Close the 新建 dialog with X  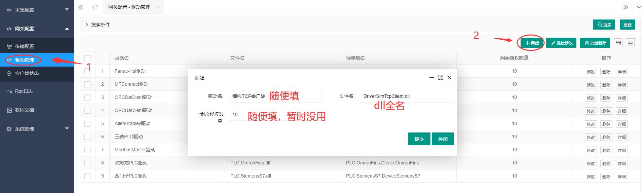coord(449,77)
